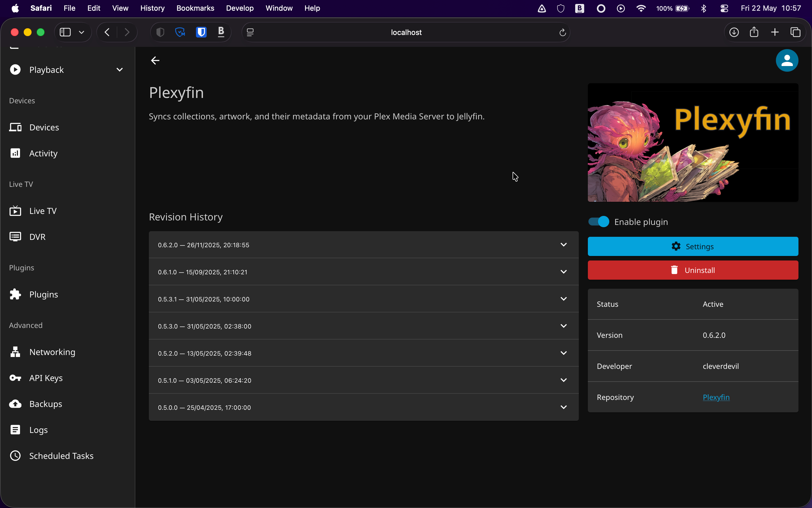Open the Plexyfin repository link
The image size is (812, 508).
point(716,397)
